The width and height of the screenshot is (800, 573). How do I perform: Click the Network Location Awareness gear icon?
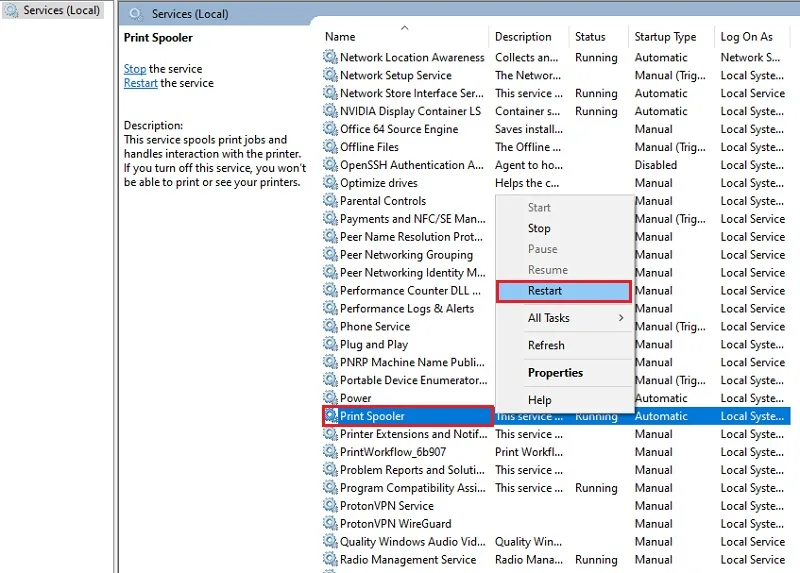point(330,57)
